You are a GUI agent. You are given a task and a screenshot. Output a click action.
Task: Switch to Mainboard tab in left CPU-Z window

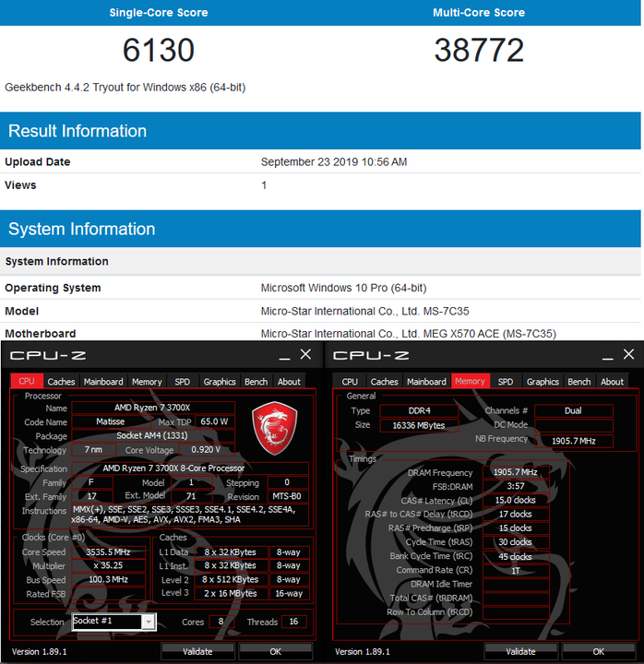(x=103, y=381)
